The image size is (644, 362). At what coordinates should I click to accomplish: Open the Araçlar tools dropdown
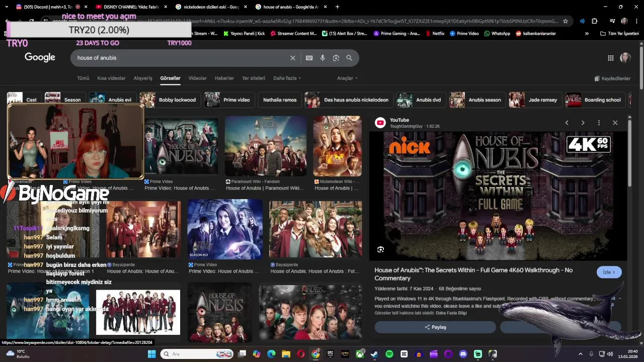(x=347, y=78)
